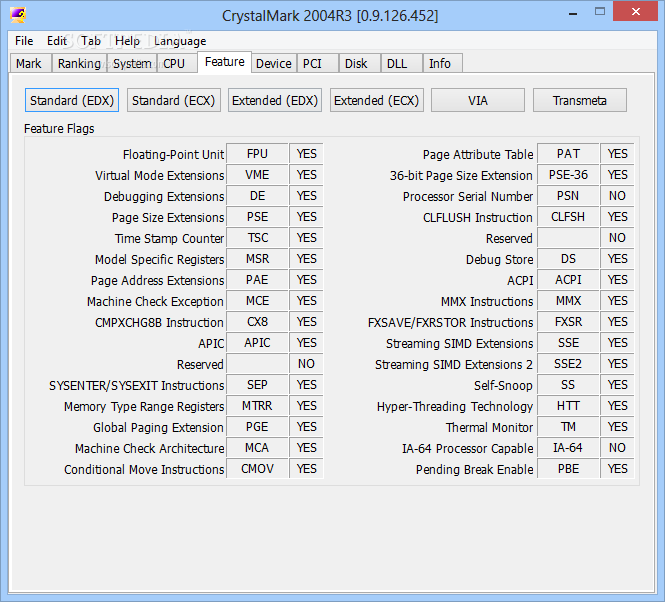
Task: Click the 'Hyper-Threading Technology' label
Action: (x=455, y=406)
